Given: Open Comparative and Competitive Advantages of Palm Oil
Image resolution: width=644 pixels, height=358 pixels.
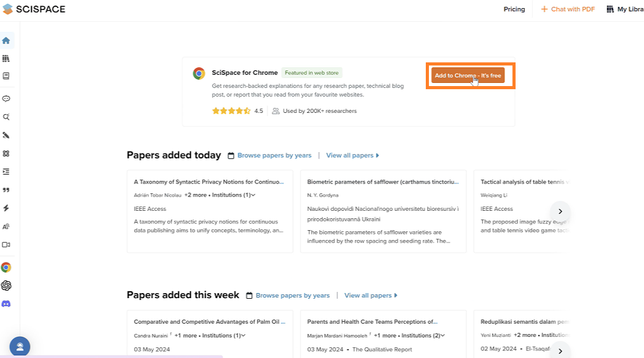Looking at the screenshot, I should coord(209,322).
